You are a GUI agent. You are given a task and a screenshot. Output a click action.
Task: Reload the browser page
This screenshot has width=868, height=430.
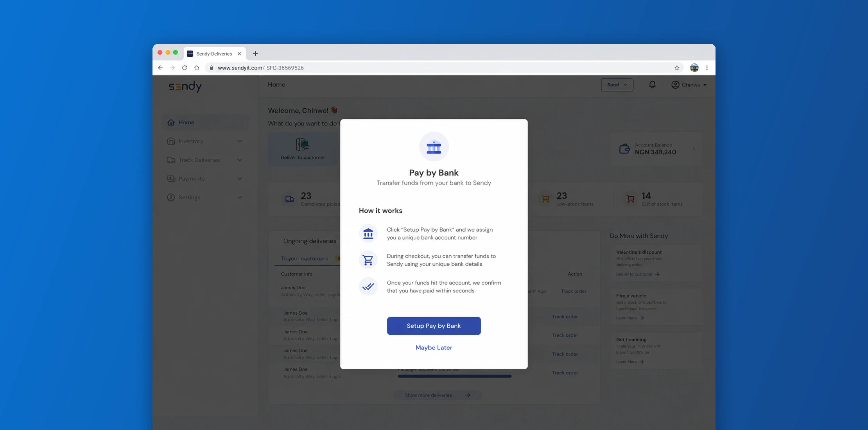coord(185,68)
